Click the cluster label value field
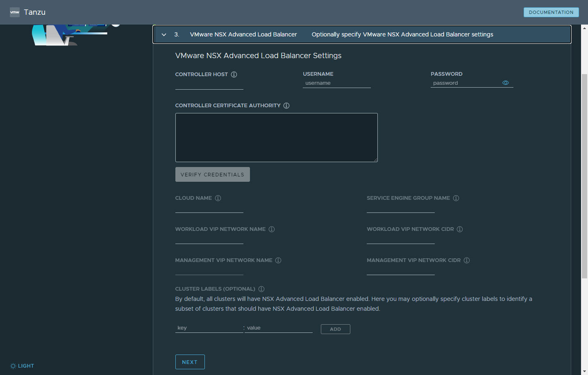The height and width of the screenshot is (375, 588). tap(279, 328)
